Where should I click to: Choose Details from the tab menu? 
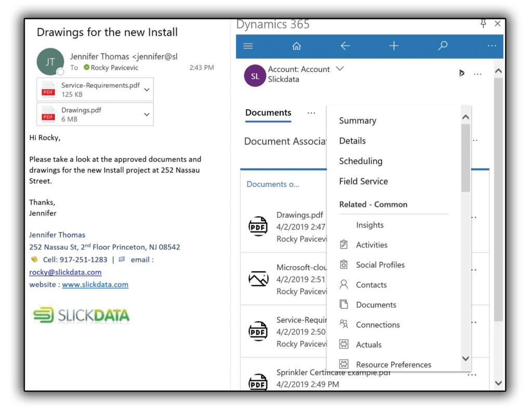click(x=352, y=141)
